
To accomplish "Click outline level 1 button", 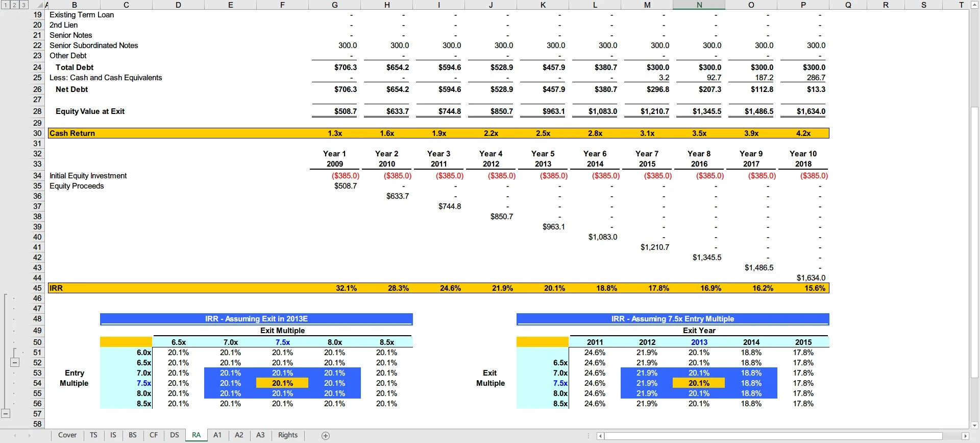I will point(5,5).
